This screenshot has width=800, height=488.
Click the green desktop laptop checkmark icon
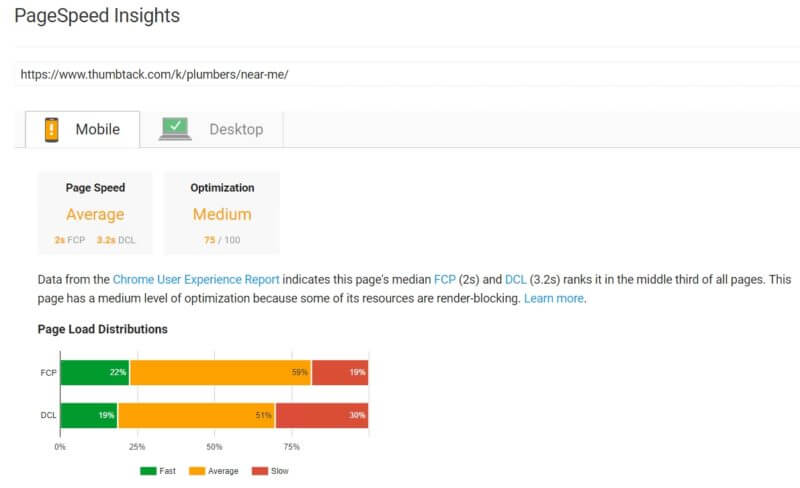coord(175,129)
